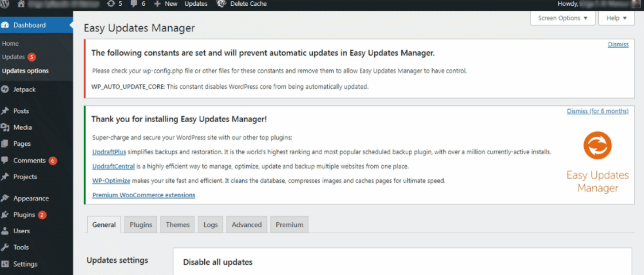Open Updates in the top admin bar
This screenshot has height=275, width=644.
click(x=196, y=3)
